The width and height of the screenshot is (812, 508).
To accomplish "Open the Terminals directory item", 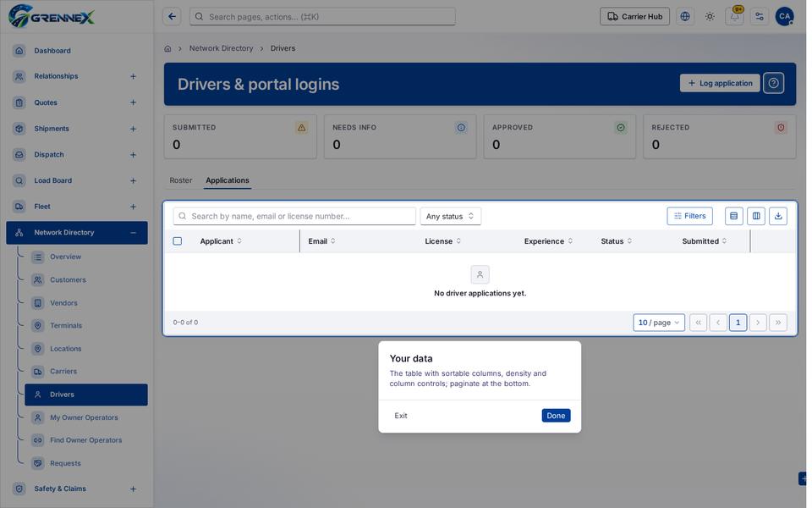I will click(66, 325).
